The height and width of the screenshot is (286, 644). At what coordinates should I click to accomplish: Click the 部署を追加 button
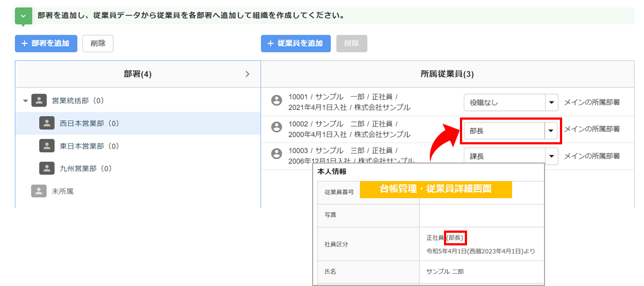click(x=46, y=43)
